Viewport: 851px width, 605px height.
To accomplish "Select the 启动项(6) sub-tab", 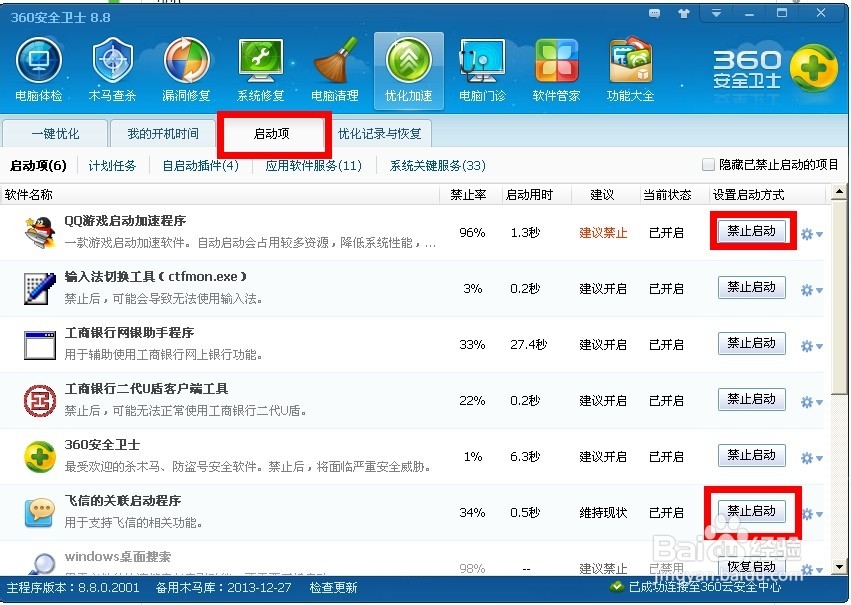I will (39, 165).
